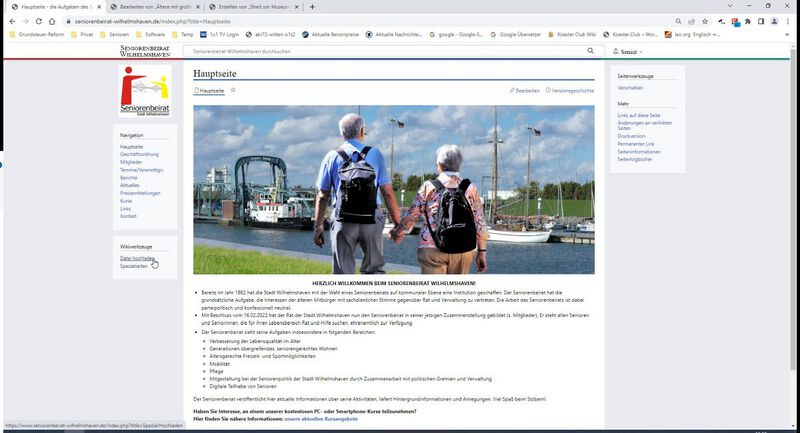The width and height of the screenshot is (800, 433).
Task: Open Pressemitteilungen in the sidebar
Action: pos(140,193)
